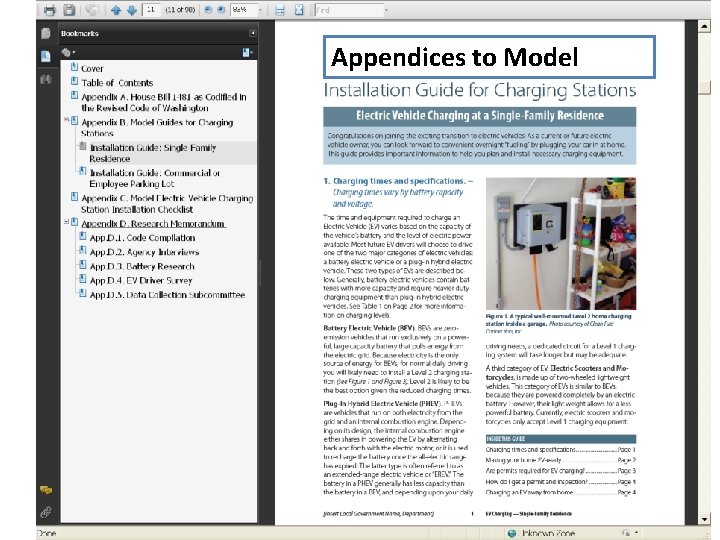Image resolution: width=720 pixels, height=540 pixels.
Task: Open Appendix A House Bill 1481 bookmark
Action: 163,102
